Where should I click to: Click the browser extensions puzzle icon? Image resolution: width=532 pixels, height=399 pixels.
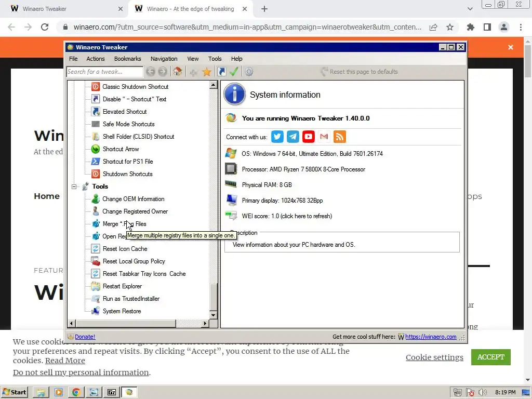[470, 27]
